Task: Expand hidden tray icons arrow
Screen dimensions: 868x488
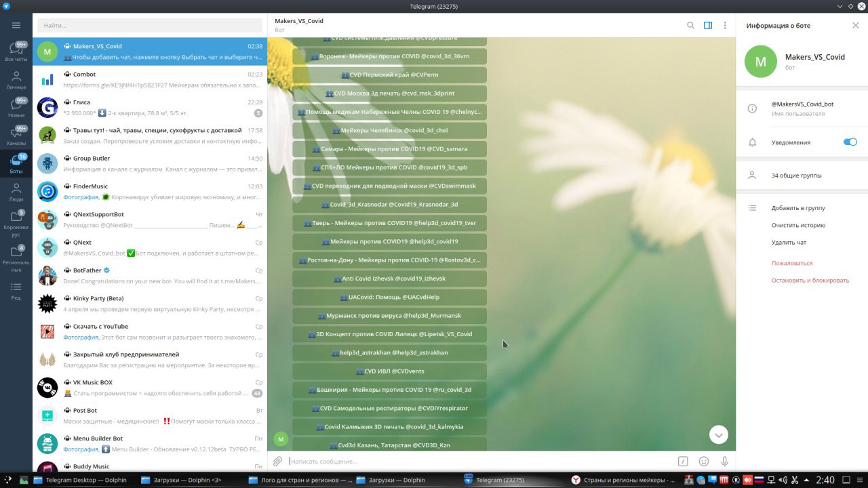Action: [806, 480]
